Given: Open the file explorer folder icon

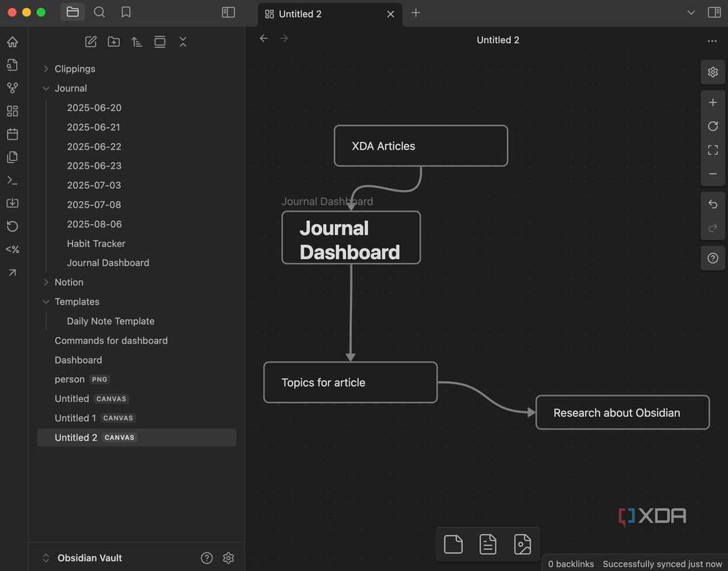Looking at the screenshot, I should point(72,12).
